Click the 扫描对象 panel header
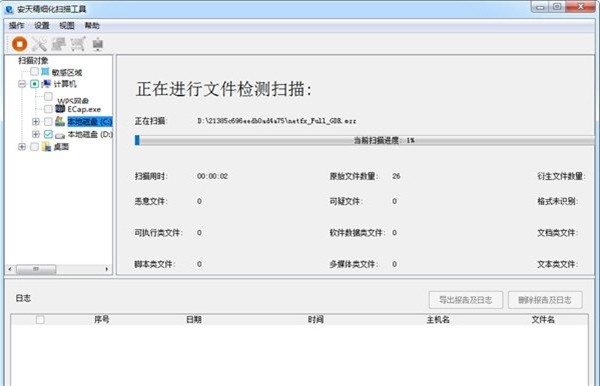Viewport: 600px width, 386px height. (x=33, y=60)
